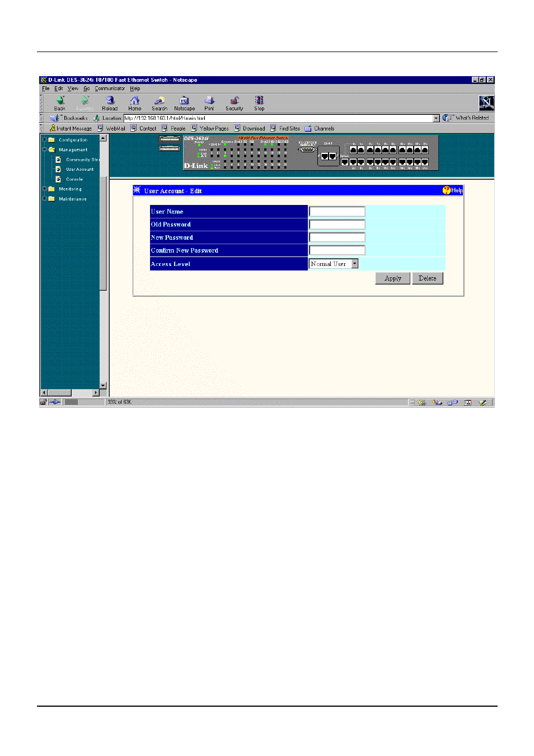
Task: Click the Netscape N logo throbber
Action: coord(486,102)
